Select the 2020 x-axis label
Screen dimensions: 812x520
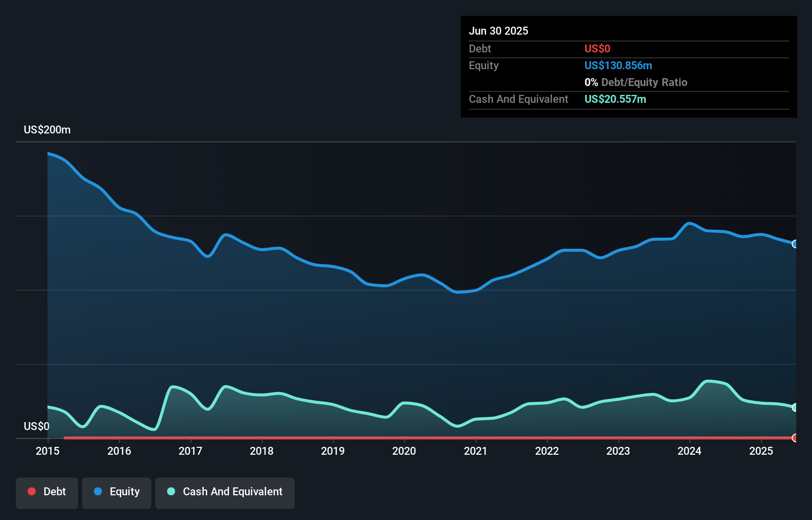pyautogui.click(x=404, y=451)
